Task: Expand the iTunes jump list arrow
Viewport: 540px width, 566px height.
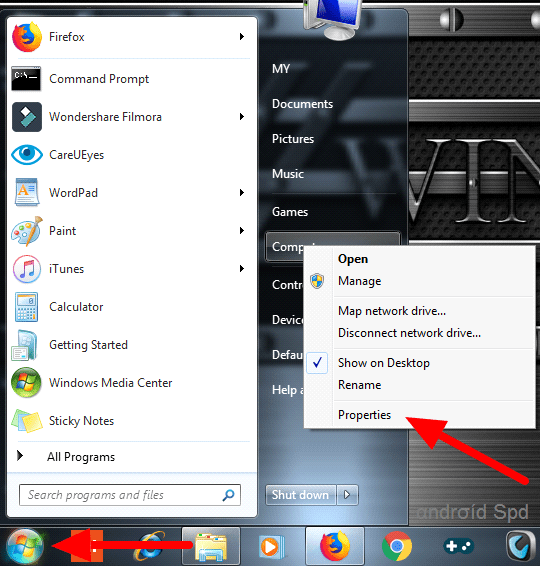Action: (242, 269)
